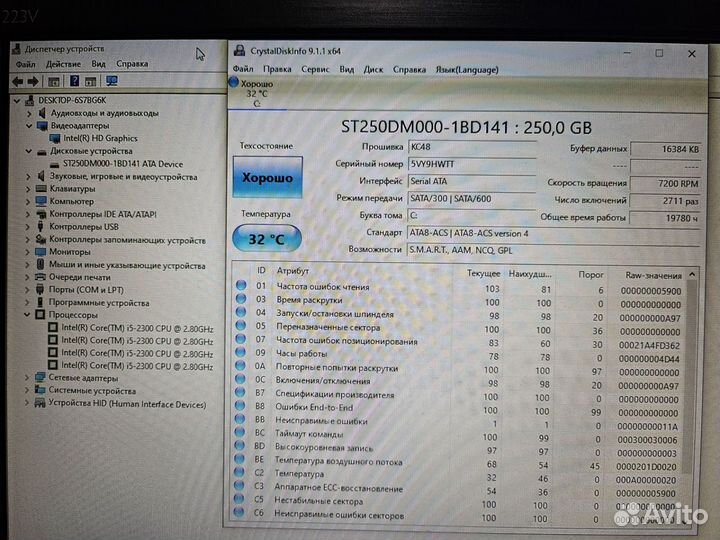Click the Raw-значения column header

pos(653,275)
